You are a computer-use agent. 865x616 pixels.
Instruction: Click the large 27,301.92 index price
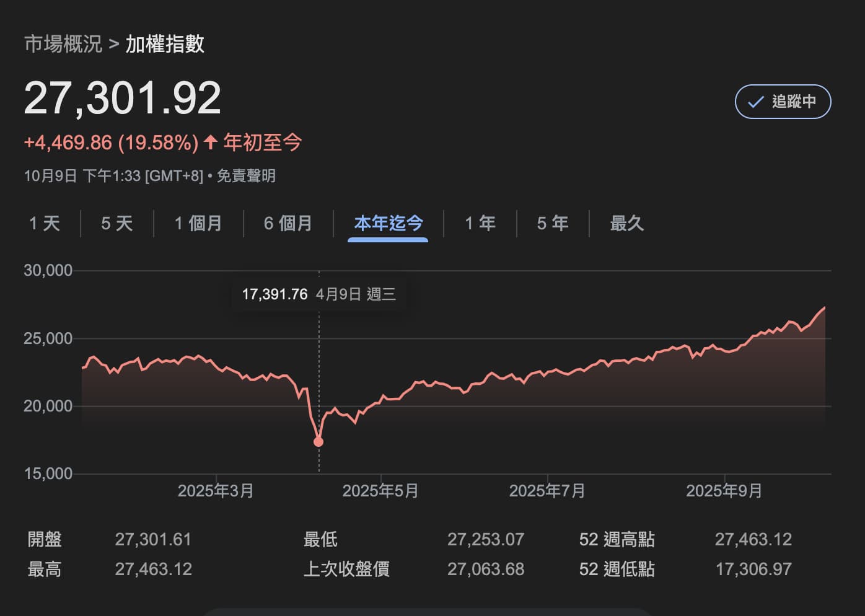123,98
